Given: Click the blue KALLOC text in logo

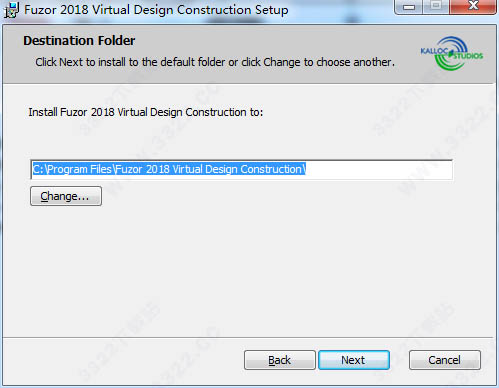Looking at the screenshot, I should point(434,51).
